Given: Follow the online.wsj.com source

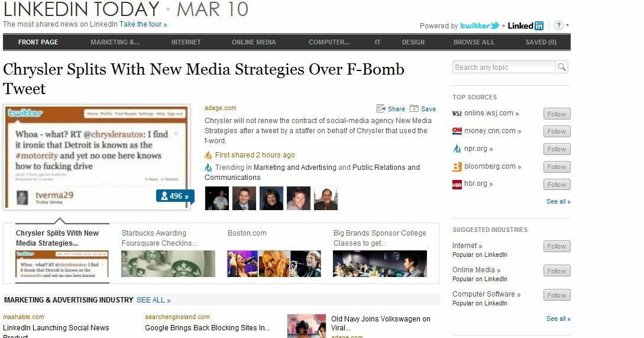Looking at the screenshot, I should click(x=556, y=114).
